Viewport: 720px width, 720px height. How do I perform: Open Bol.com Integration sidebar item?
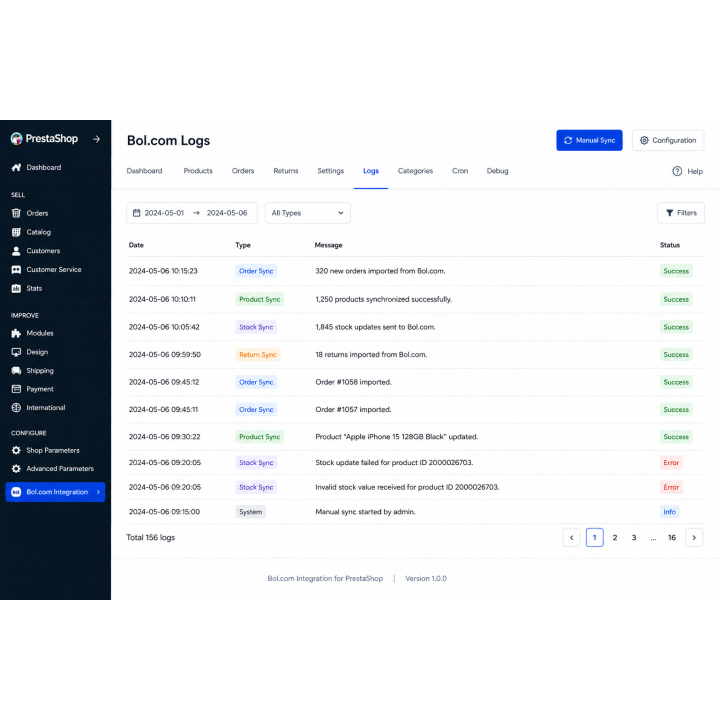(x=55, y=492)
